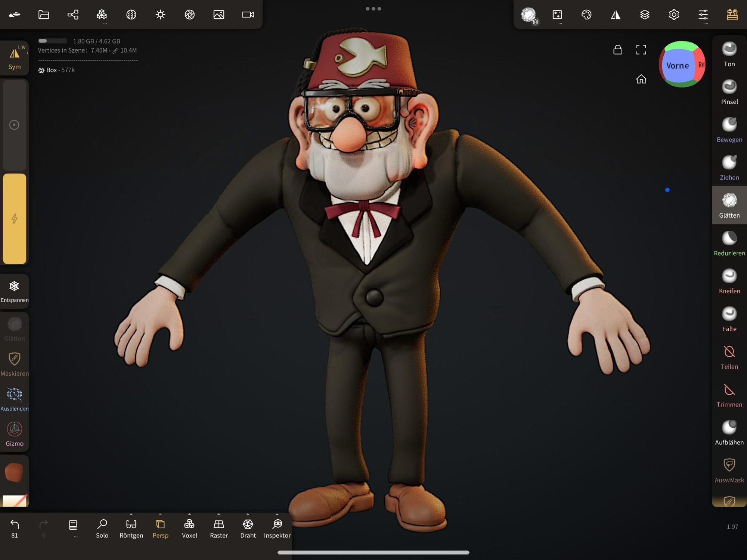The height and width of the screenshot is (560, 747).
Task: Open the orange material color swatch
Action: click(x=14, y=472)
